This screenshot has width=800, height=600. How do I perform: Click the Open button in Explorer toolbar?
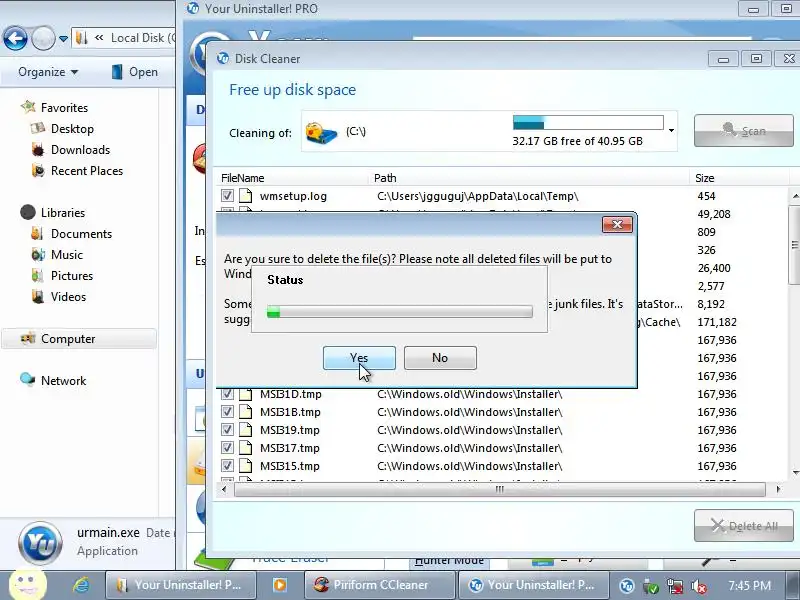point(135,72)
